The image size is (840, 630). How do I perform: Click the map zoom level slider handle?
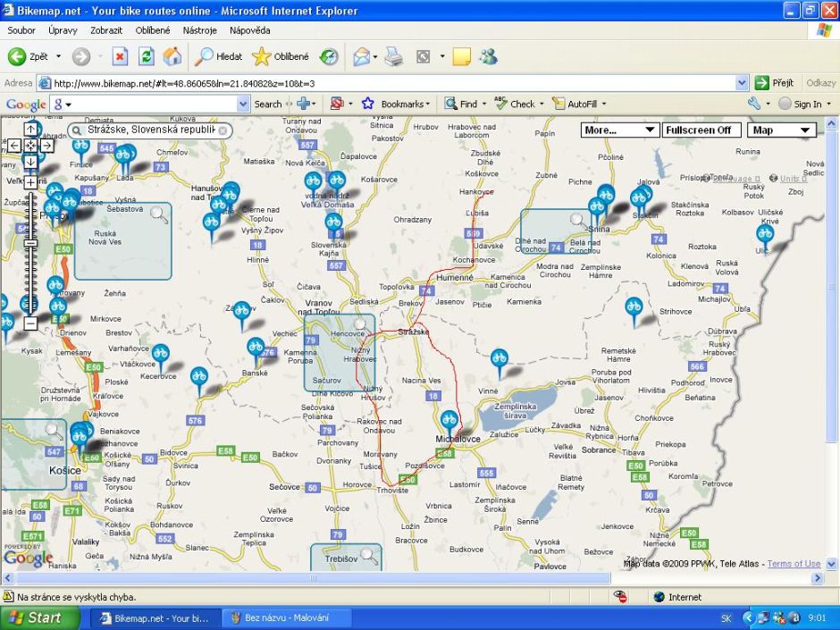pyautogui.click(x=30, y=242)
